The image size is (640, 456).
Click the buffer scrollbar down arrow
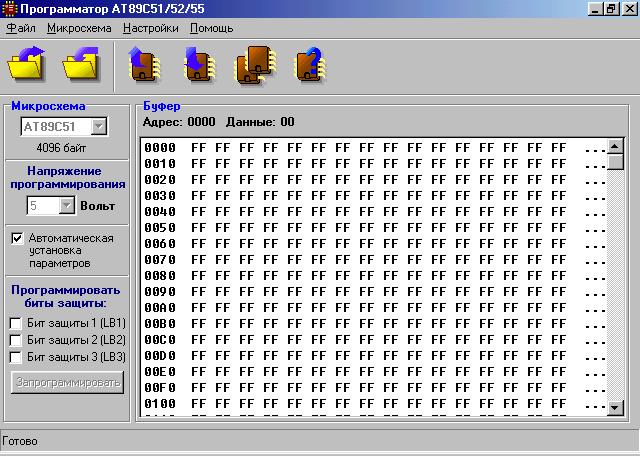tap(616, 408)
